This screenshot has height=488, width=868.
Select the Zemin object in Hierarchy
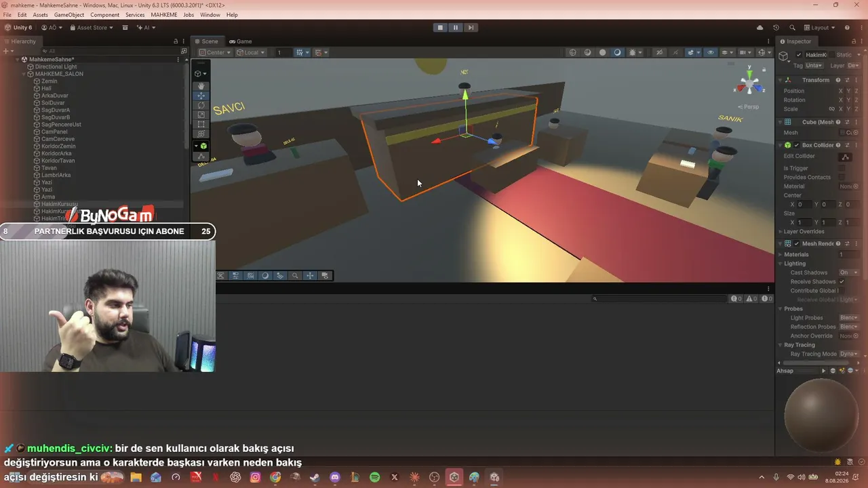pos(50,81)
